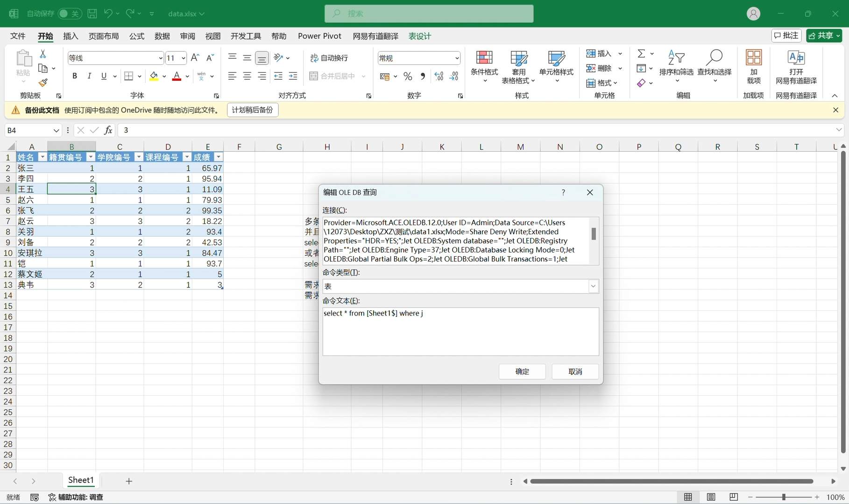Collapse the ribbon chevron
This screenshot has height=504, width=849.
(x=835, y=96)
